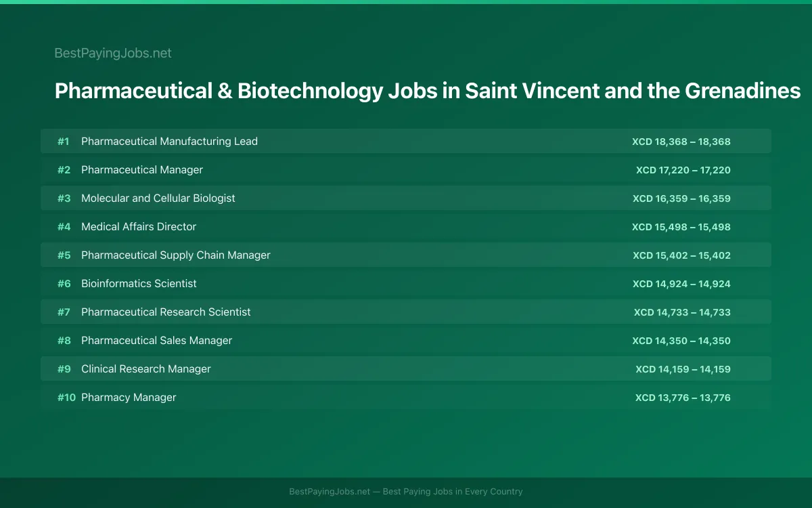Select 'Clinical Research Manager' entry
The image size is (812, 508).
(x=146, y=369)
